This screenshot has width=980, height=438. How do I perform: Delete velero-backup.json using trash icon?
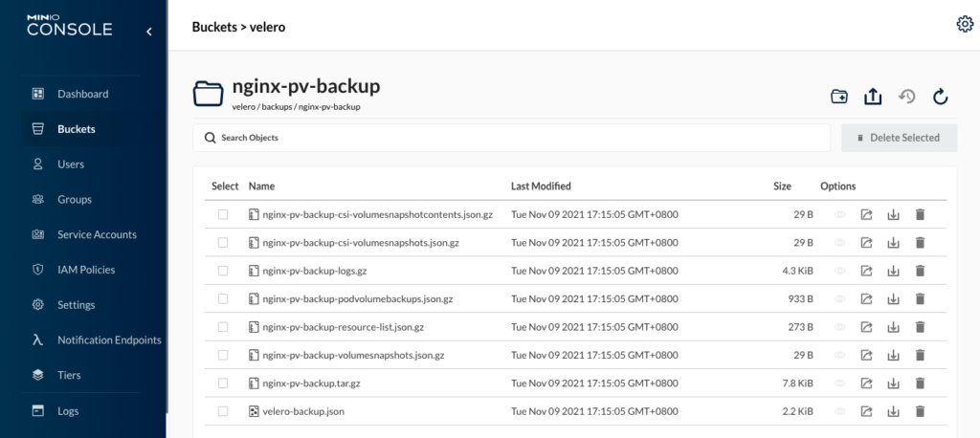(x=920, y=411)
